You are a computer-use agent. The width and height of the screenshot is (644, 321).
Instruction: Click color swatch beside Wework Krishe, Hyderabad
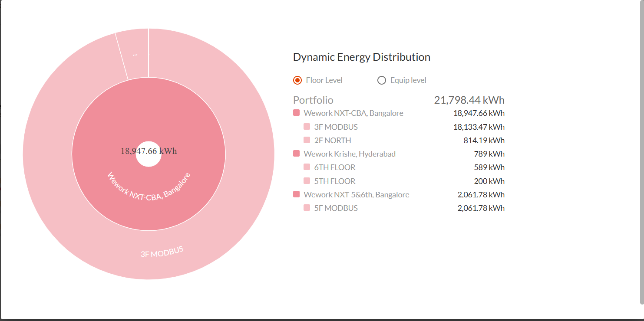pyautogui.click(x=297, y=154)
